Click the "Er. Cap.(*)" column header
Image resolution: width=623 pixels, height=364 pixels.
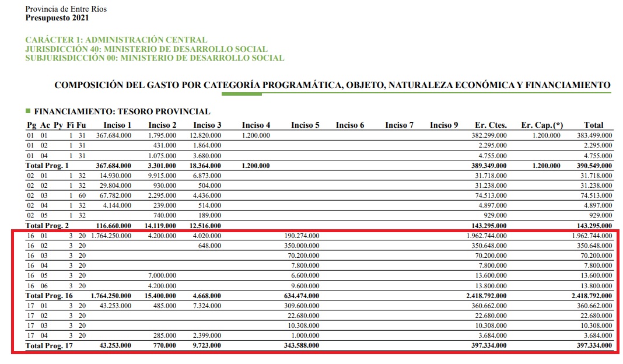click(541, 125)
